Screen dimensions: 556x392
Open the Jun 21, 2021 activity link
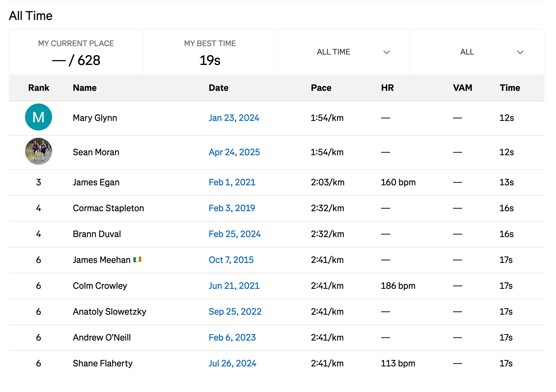click(234, 286)
